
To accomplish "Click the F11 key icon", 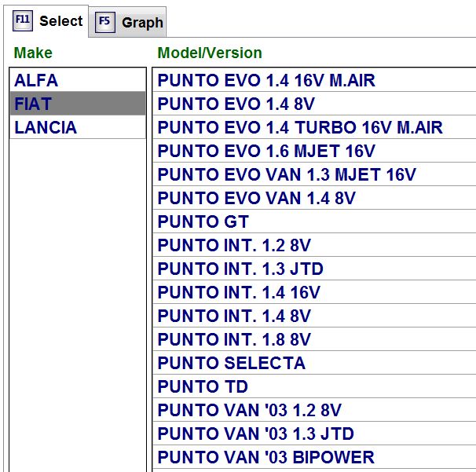I will pyautogui.click(x=23, y=20).
